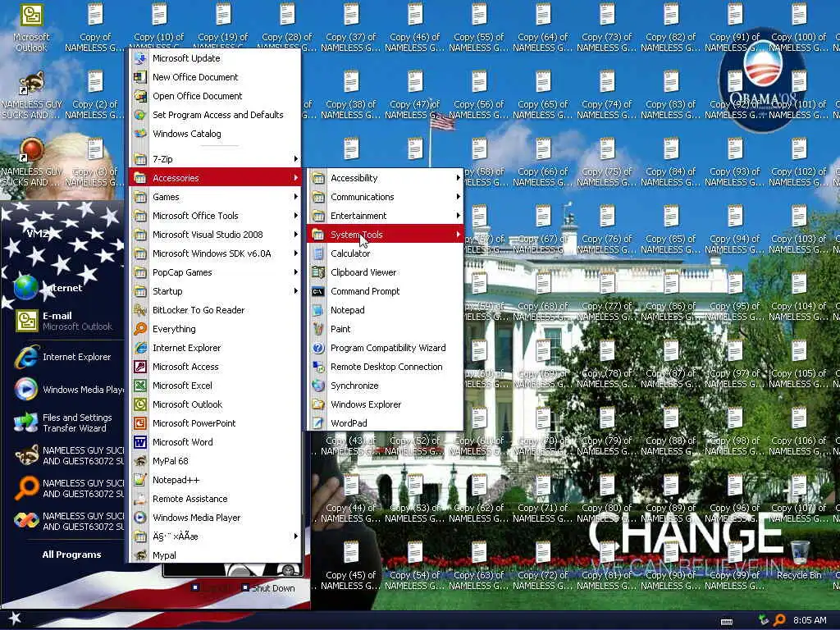The width and height of the screenshot is (840, 630).
Task: Open Calculator from Accessories menu
Action: [385, 253]
